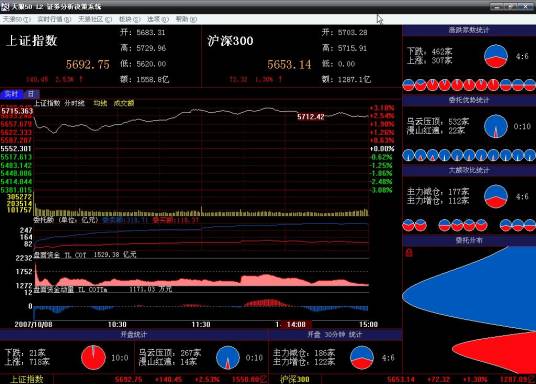This screenshot has height=384, width=536.
Task: Click the 均线 legend label
Action: [x=100, y=103]
